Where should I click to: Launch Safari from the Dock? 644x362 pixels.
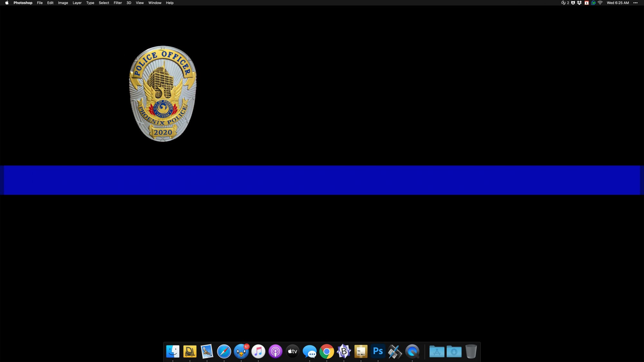pos(224,351)
